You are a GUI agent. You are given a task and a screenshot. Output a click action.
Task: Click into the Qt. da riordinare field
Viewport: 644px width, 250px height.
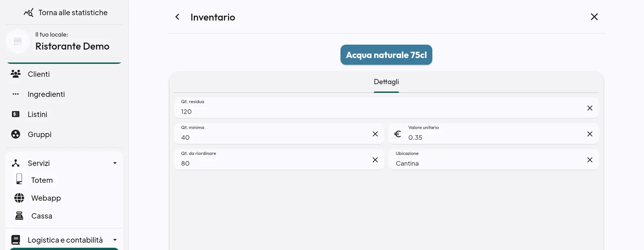tap(279, 160)
